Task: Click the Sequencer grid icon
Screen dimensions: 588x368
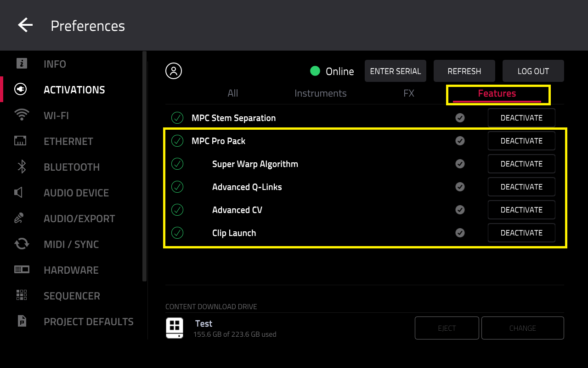Action: click(x=22, y=295)
